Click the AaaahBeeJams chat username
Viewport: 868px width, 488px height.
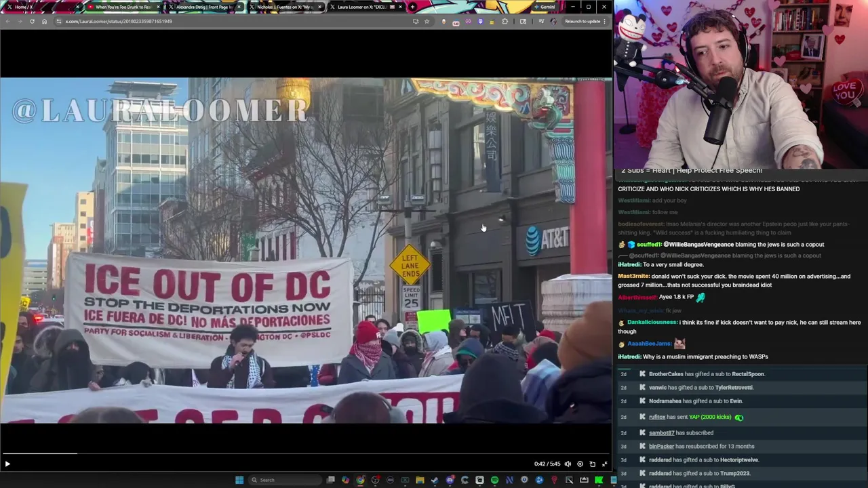[649, 344]
